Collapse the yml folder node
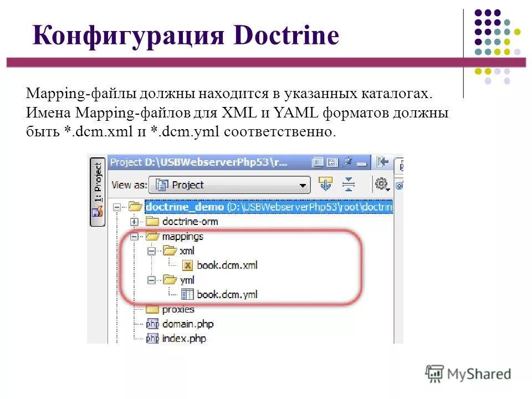Image resolution: width=532 pixels, height=399 pixels. [151, 280]
